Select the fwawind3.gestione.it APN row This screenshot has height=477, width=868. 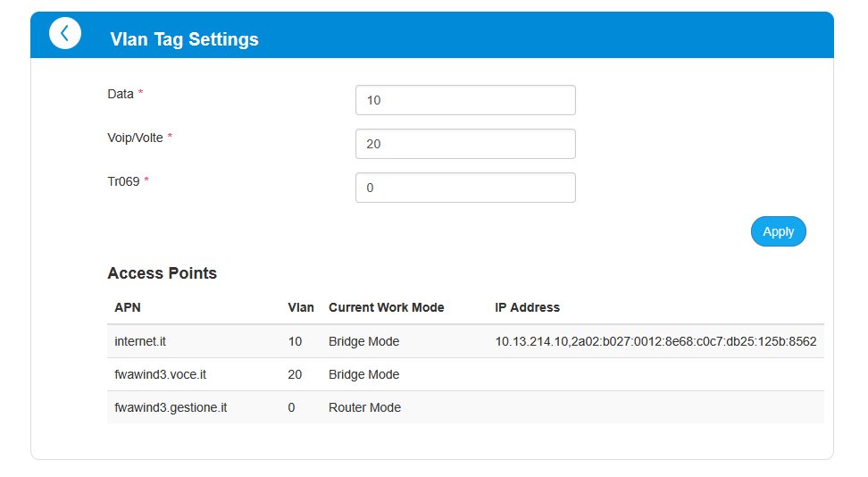171,407
